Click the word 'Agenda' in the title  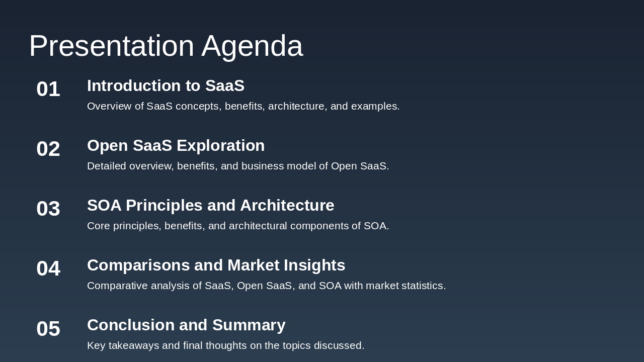tap(252, 46)
